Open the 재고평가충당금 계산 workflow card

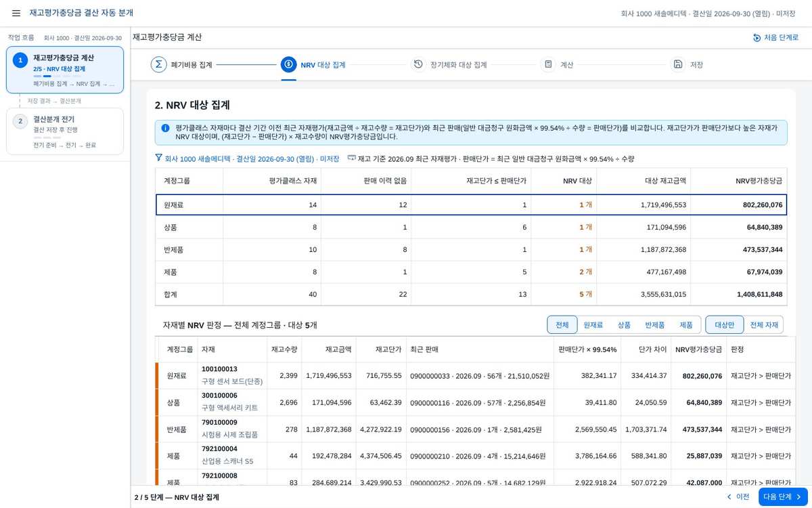[65, 70]
